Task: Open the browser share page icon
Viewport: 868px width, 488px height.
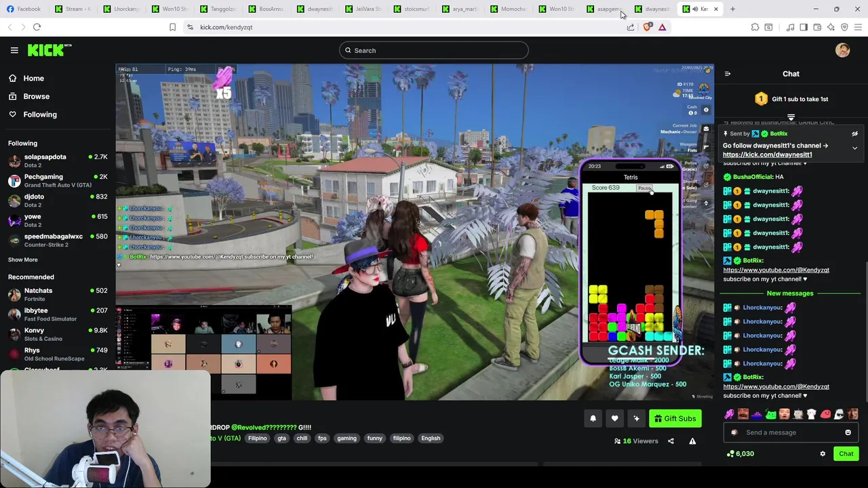Action: pyautogui.click(x=631, y=27)
